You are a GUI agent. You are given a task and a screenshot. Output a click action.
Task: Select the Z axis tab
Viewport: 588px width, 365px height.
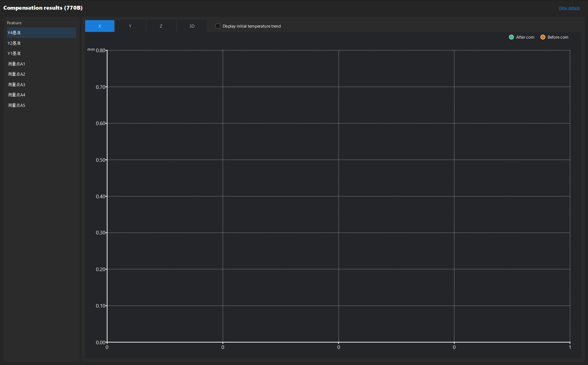(x=161, y=26)
